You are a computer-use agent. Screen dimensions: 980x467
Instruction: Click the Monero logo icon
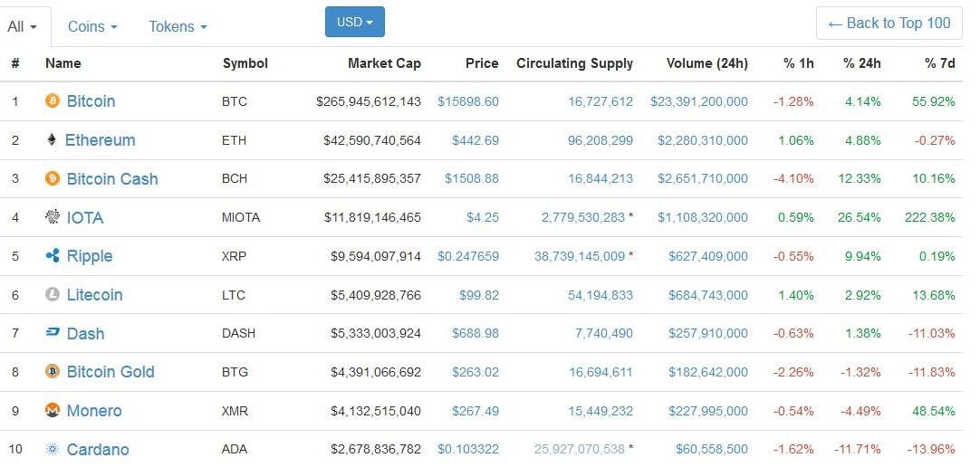53,410
